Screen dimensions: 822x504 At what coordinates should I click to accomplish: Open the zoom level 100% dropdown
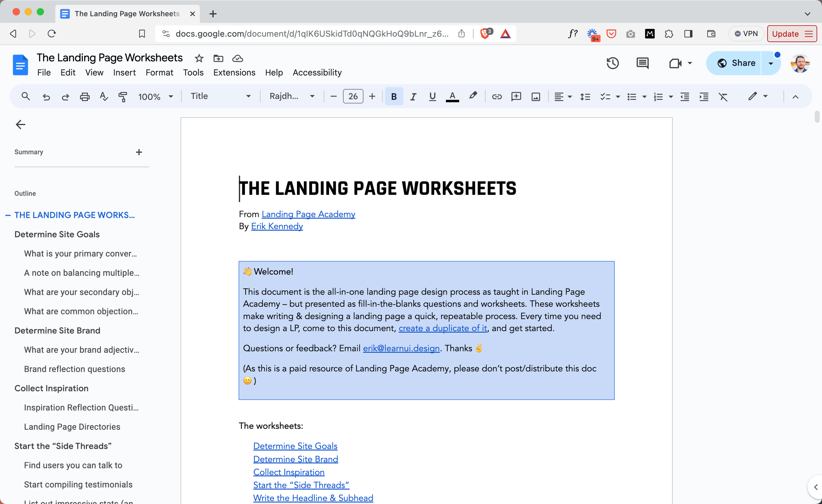(x=155, y=97)
